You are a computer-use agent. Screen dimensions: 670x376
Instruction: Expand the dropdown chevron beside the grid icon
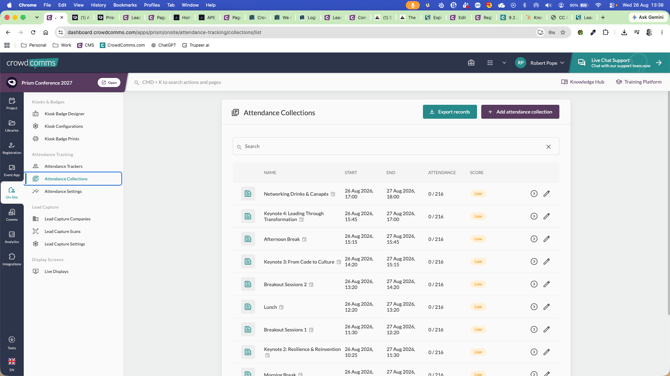tap(504, 63)
